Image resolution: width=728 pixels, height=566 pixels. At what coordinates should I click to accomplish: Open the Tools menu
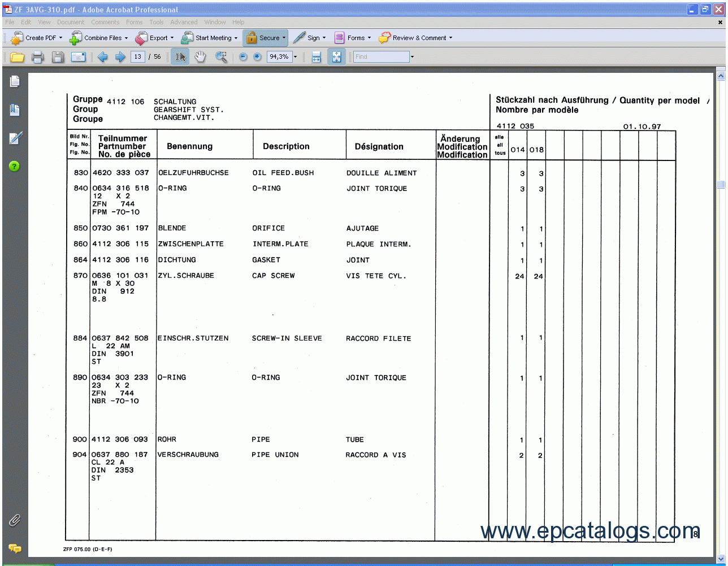(x=157, y=22)
